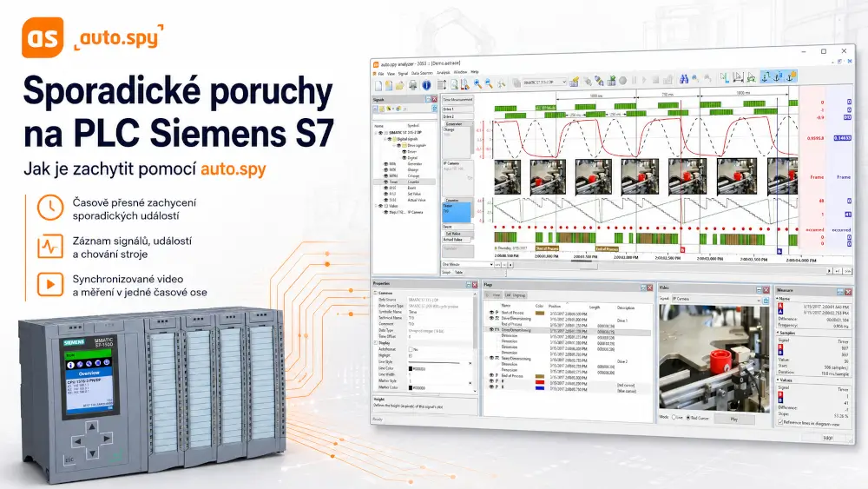Click the Marker Color black swatch
The image size is (868, 489).
411,387
